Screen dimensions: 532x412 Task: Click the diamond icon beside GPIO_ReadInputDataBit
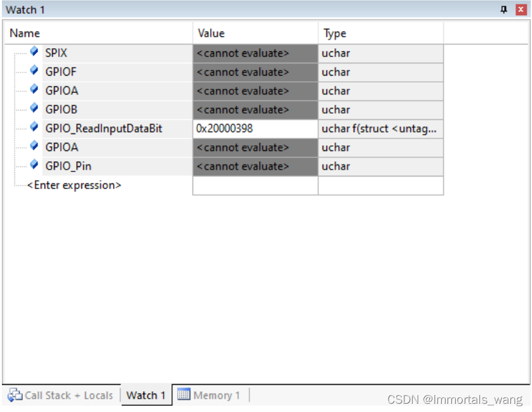(33, 128)
